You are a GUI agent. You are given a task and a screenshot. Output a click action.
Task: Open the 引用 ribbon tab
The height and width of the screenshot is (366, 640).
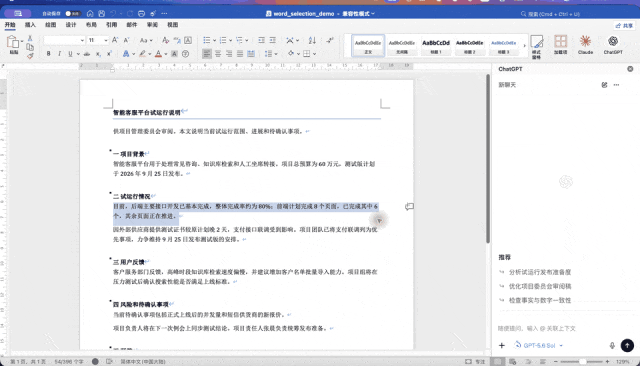point(111,25)
